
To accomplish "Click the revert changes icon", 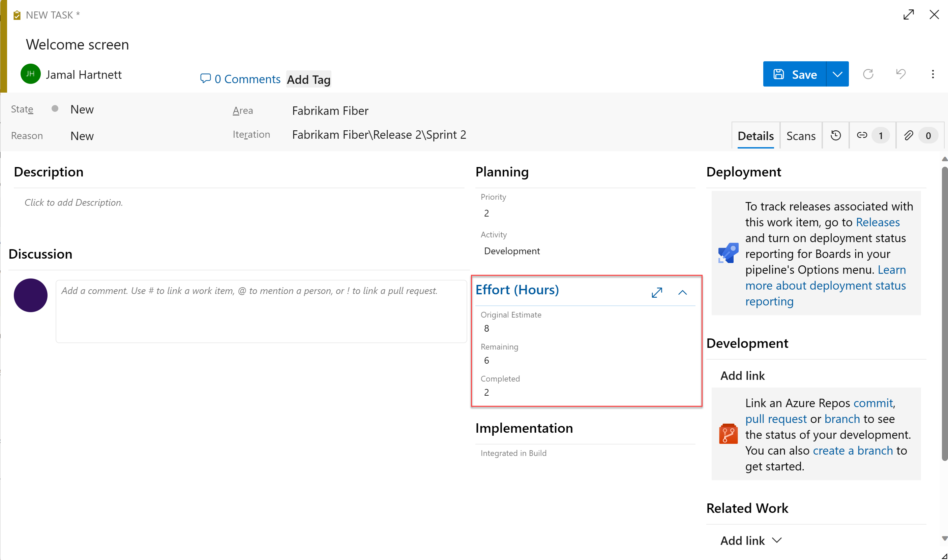I will [x=901, y=74].
